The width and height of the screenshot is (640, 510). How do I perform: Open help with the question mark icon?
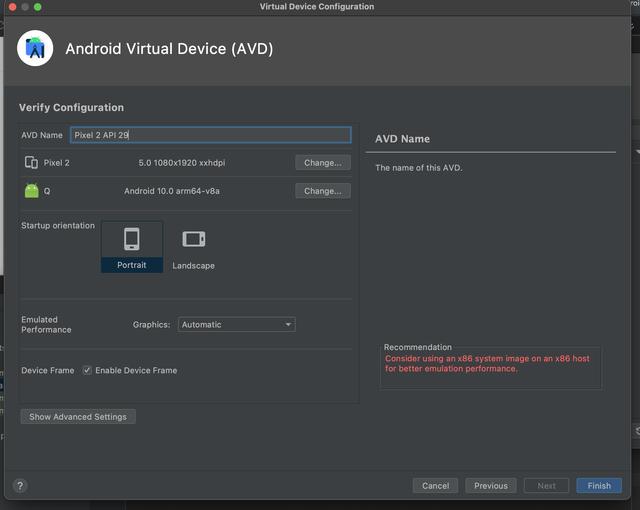19,486
